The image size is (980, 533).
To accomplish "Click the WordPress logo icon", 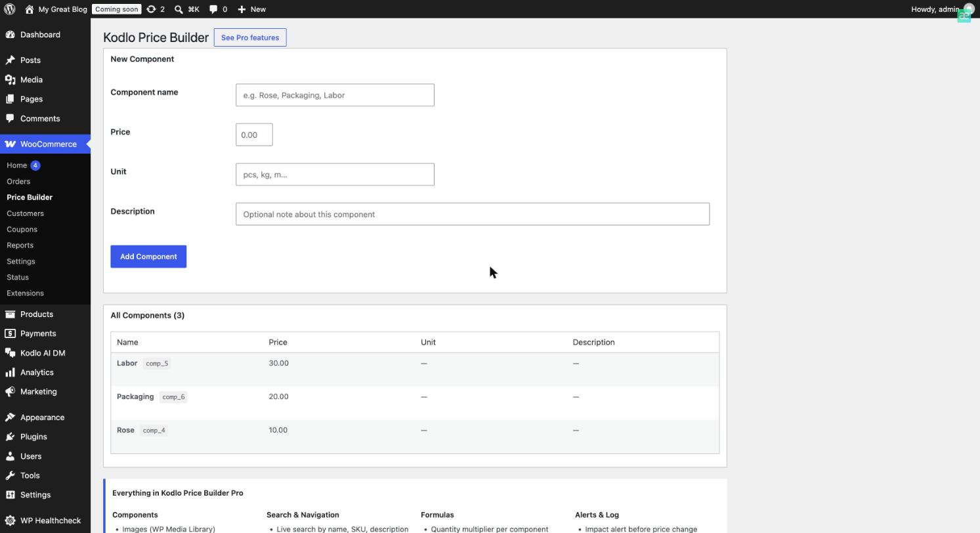I will click(x=10, y=9).
